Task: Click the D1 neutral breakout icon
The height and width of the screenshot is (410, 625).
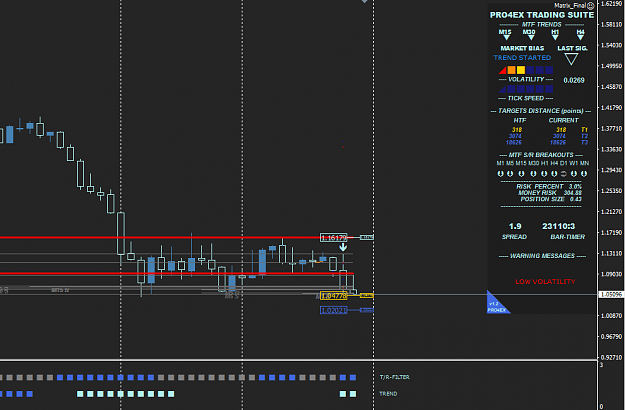Action: pos(564,174)
